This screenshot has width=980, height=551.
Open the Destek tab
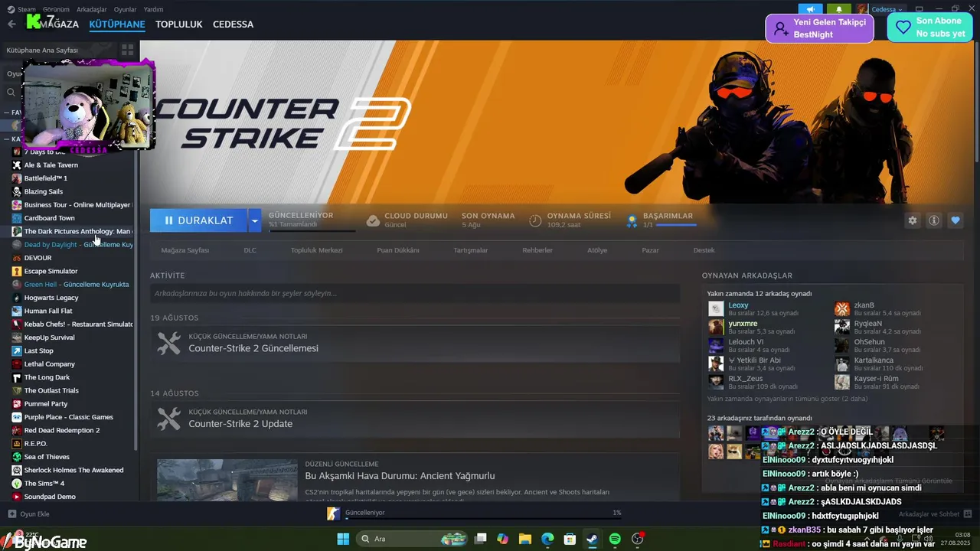tap(704, 250)
